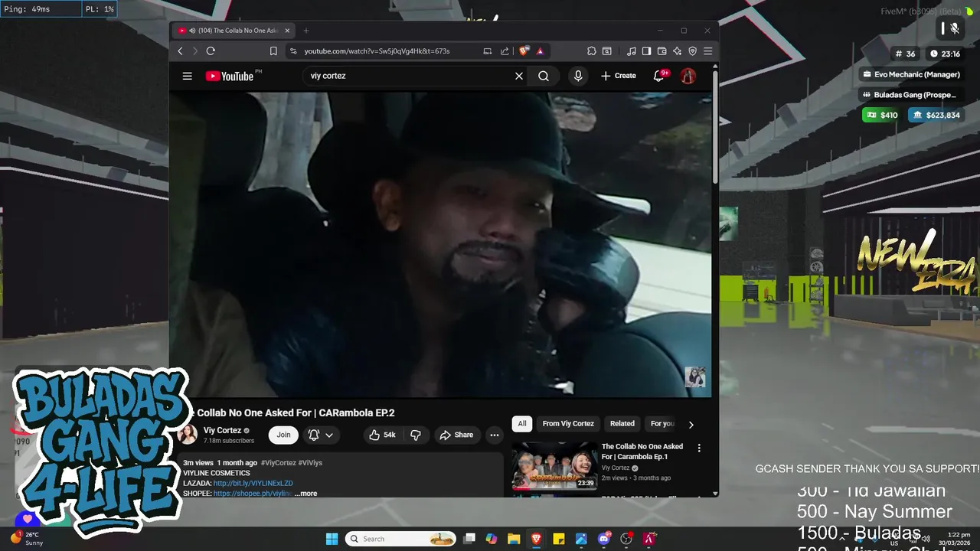Open the Brave VPN shield icon
980x551 pixels.
[x=692, y=51]
